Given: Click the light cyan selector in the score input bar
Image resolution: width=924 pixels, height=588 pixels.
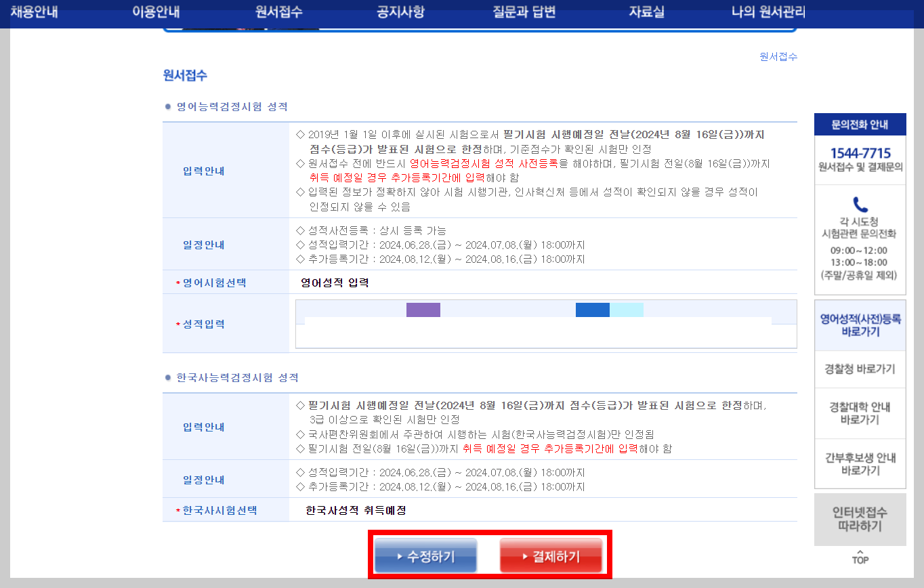Looking at the screenshot, I should pyautogui.click(x=627, y=309).
